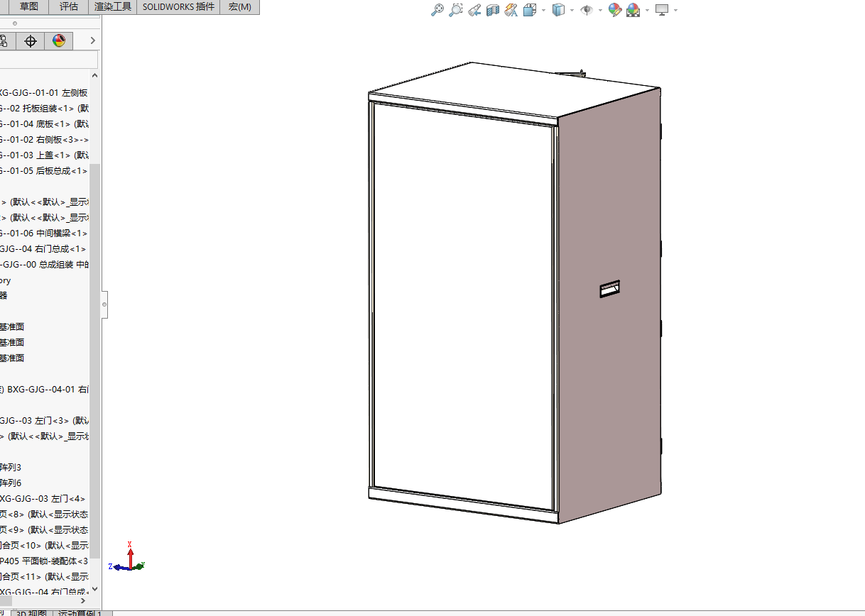This screenshot has width=865, height=616.
Task: Select the 01-06 中间横梁<1> component
Action: (x=45, y=233)
